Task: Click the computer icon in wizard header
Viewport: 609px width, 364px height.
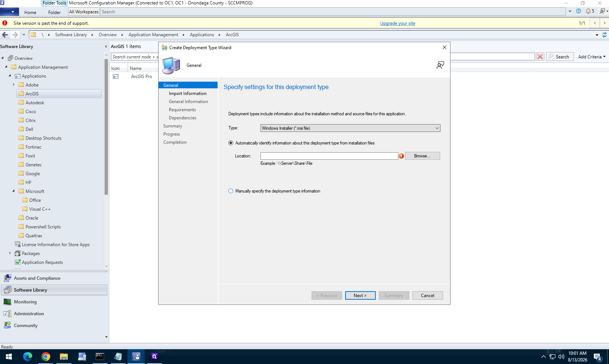Action: pyautogui.click(x=171, y=65)
